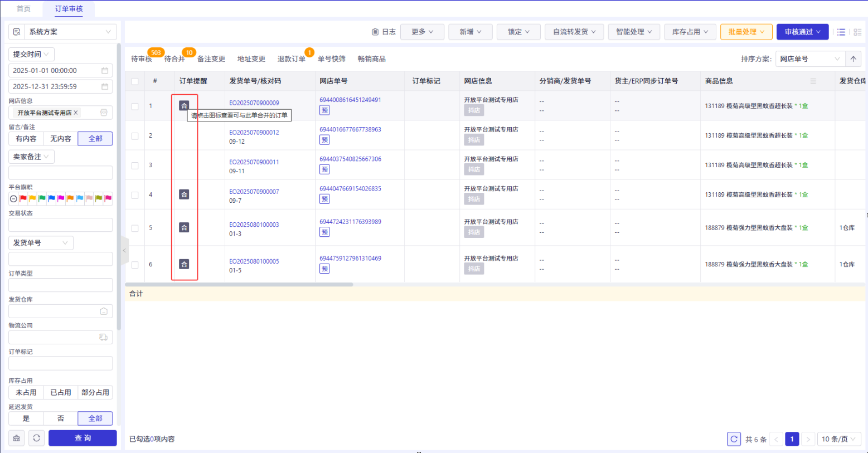This screenshot has width=868, height=453.
Task: Open the calendar icon for 2025-01-01 start date
Action: [x=104, y=71]
